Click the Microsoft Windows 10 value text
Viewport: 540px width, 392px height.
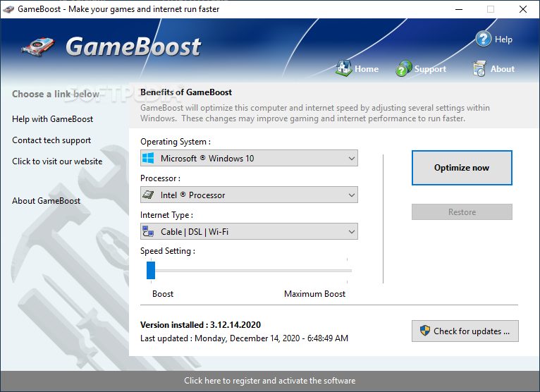(x=207, y=159)
